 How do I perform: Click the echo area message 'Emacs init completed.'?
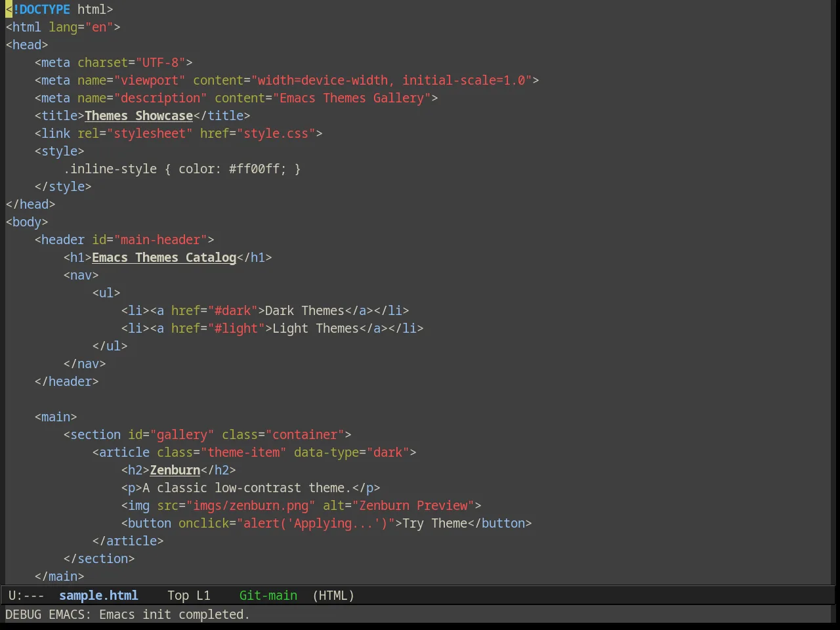pos(175,614)
